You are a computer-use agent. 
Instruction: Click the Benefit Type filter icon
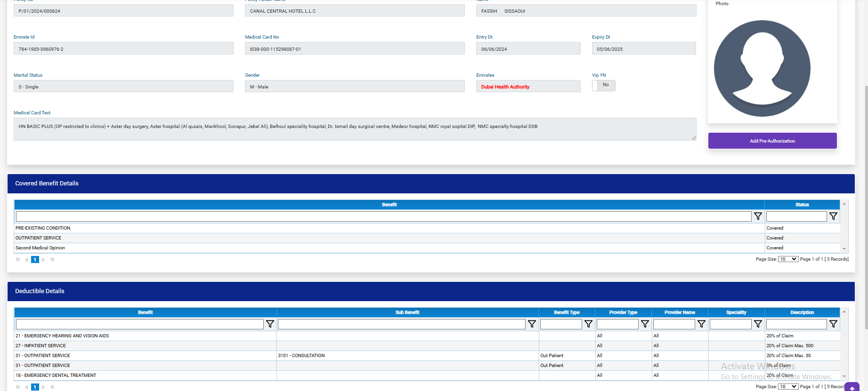[588, 324]
